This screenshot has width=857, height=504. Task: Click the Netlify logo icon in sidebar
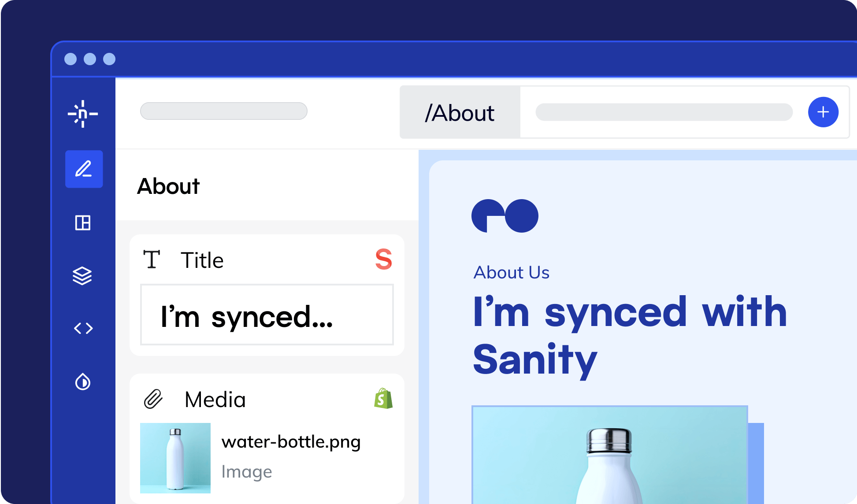83,114
